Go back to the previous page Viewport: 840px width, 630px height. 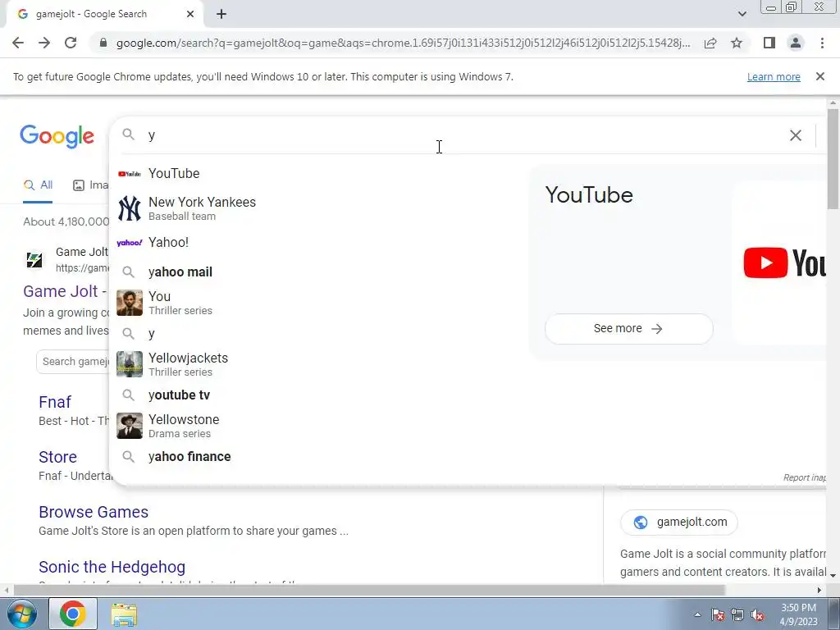pos(18,43)
